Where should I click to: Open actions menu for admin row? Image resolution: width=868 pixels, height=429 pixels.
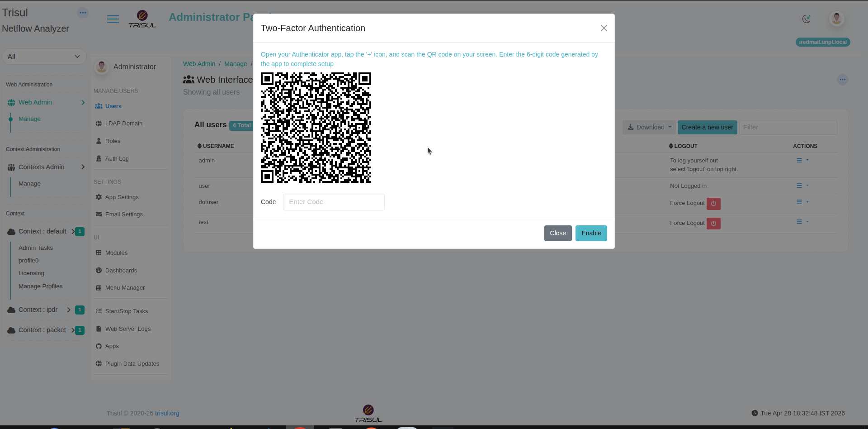pos(802,161)
